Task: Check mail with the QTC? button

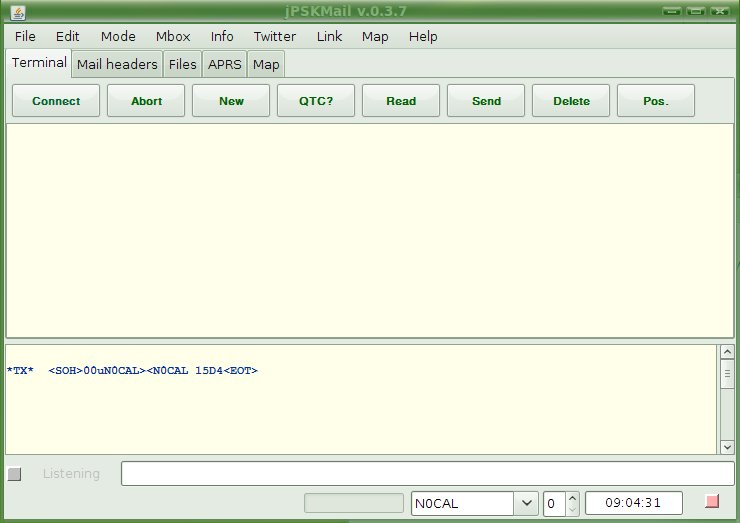Action: click(x=316, y=101)
